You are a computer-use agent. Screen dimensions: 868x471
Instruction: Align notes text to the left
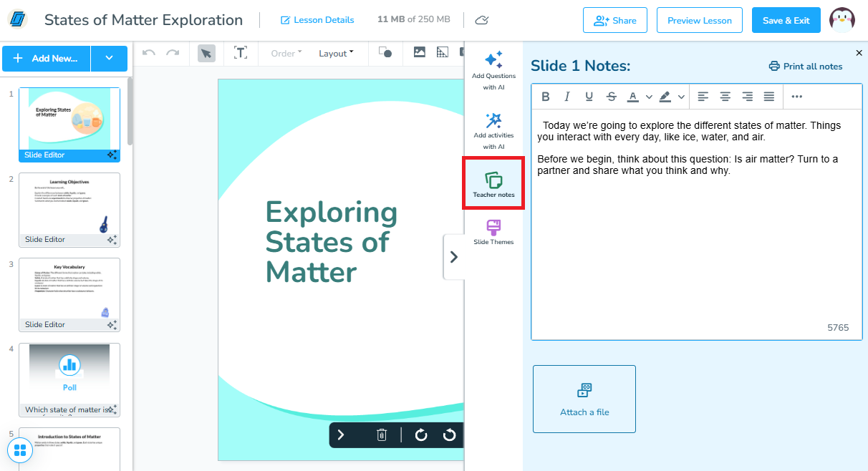(x=703, y=97)
